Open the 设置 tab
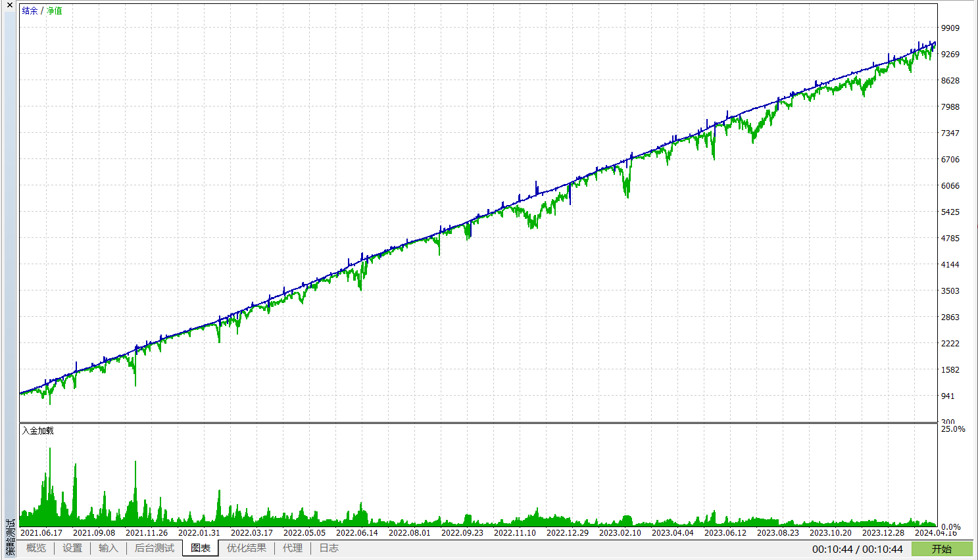Image resolution: width=978 pixels, height=560 pixels. click(72, 548)
